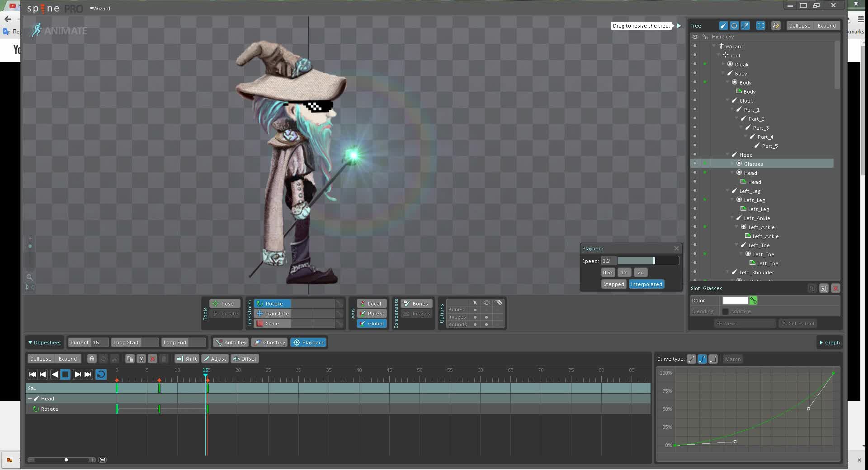Select the Rotate tool in Transform panel

click(x=273, y=303)
